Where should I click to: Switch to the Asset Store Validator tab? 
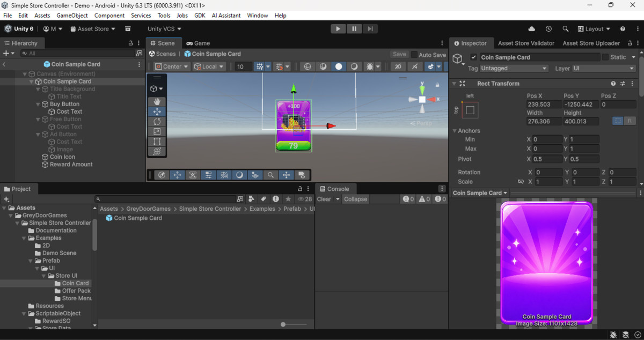[526, 43]
